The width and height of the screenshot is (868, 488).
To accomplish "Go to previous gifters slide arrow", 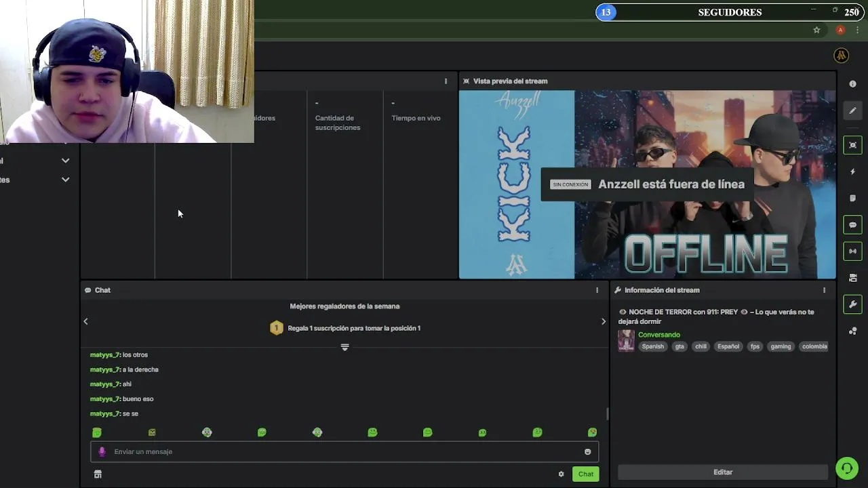I will pyautogui.click(x=85, y=321).
